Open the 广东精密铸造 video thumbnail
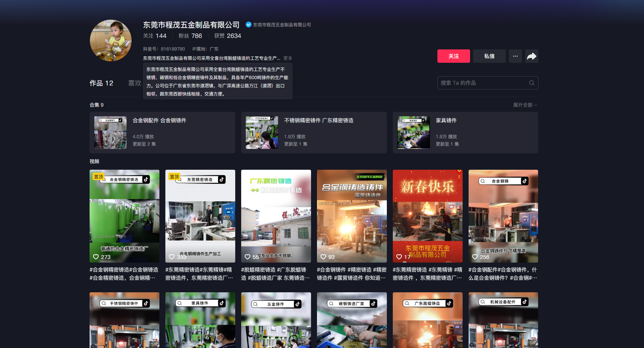Screen dimensions: 644x348 276,216
